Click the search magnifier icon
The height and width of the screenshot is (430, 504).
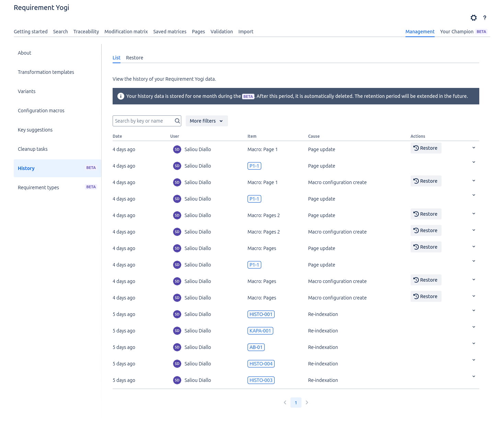(177, 121)
